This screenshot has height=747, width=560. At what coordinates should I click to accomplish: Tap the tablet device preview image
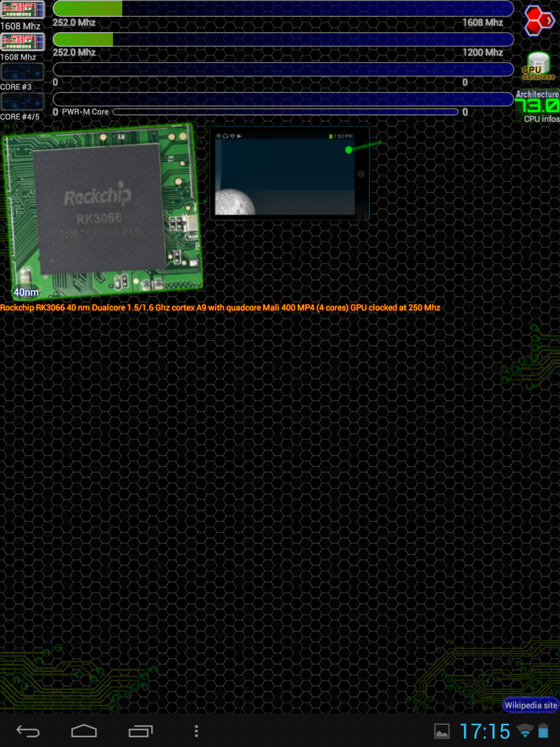click(x=289, y=173)
